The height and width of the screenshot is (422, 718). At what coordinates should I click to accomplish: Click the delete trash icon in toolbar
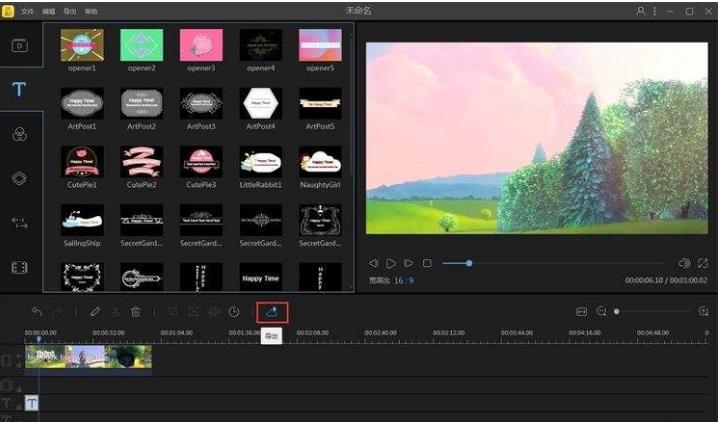point(136,312)
